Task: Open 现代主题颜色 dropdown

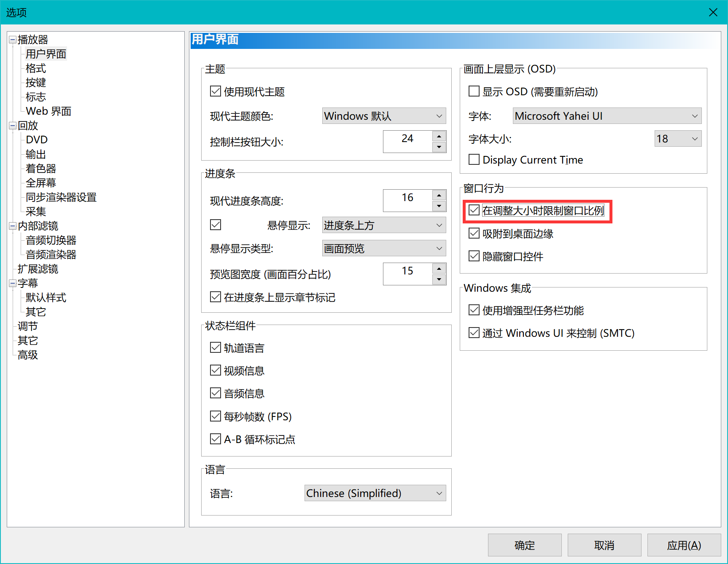Action: [384, 116]
